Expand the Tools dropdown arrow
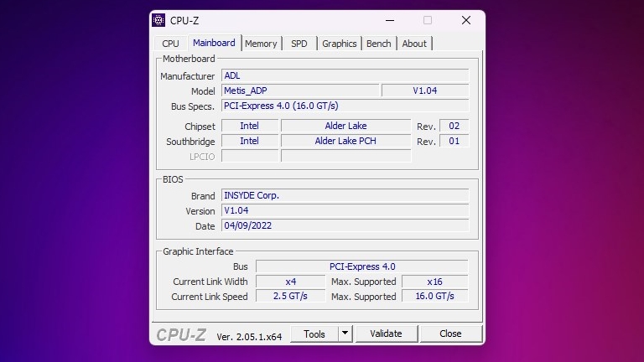Image resolution: width=644 pixels, height=362 pixels. [345, 334]
